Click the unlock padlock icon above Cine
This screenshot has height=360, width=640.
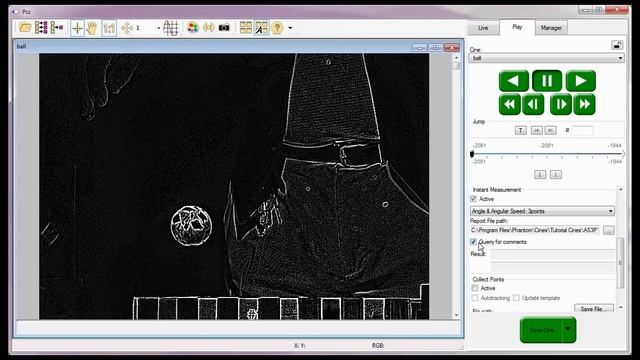tap(617, 45)
